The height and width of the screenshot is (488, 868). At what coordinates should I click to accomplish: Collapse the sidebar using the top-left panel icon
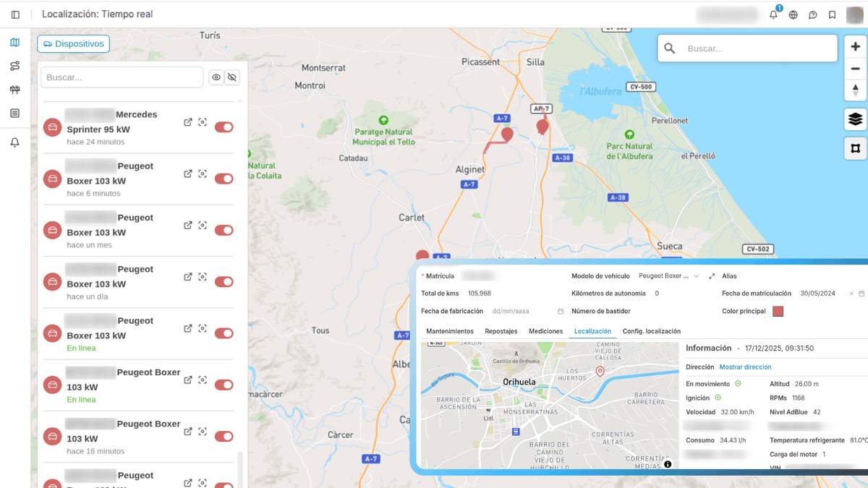point(15,14)
